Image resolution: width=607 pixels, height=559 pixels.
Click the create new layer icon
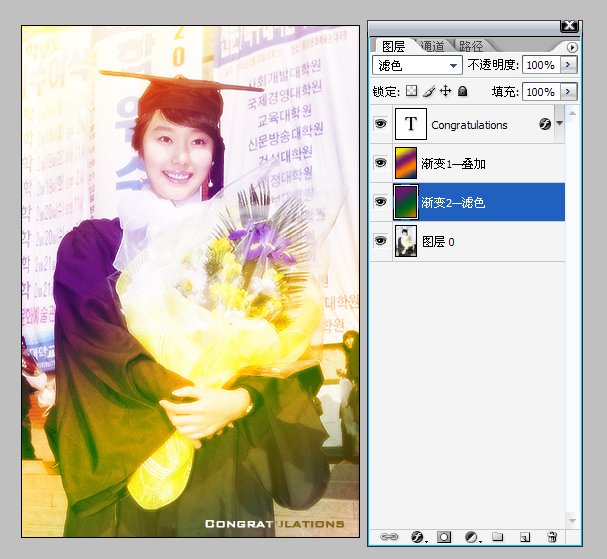point(524,537)
